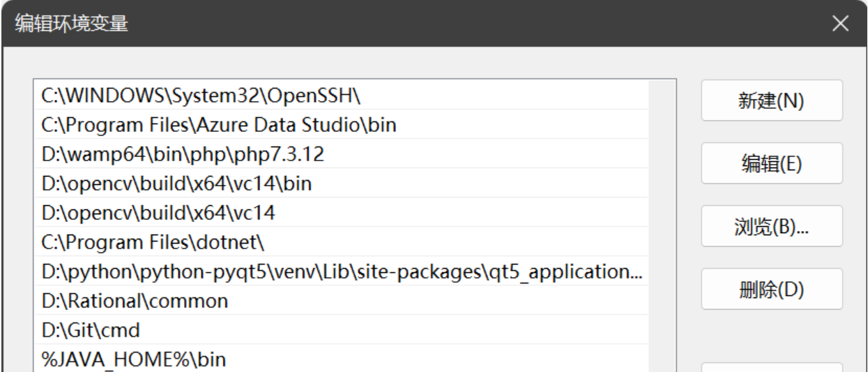868x372 pixels.
Task: Click the 新建(N) button
Action: (x=771, y=101)
